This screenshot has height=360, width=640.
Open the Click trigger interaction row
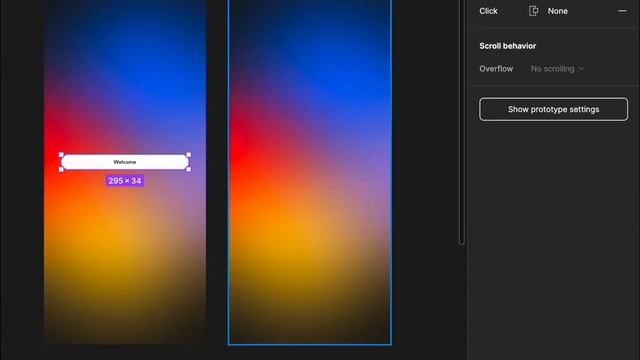tap(553, 11)
